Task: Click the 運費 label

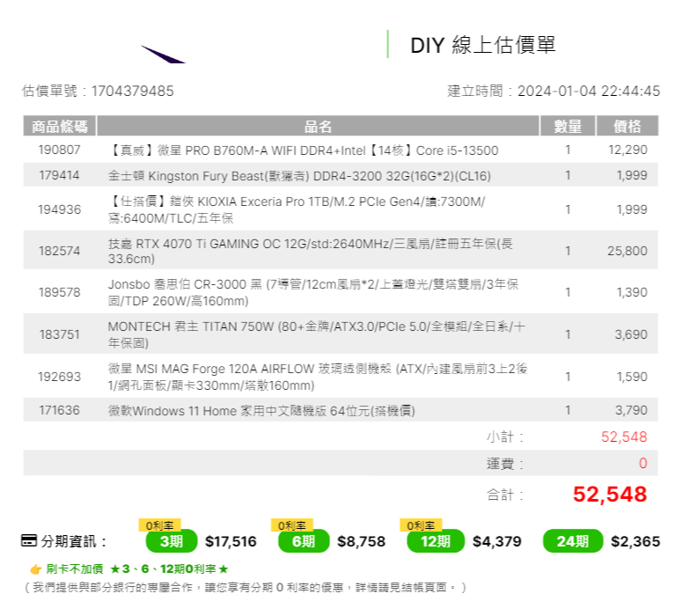Action: pyautogui.click(x=505, y=463)
